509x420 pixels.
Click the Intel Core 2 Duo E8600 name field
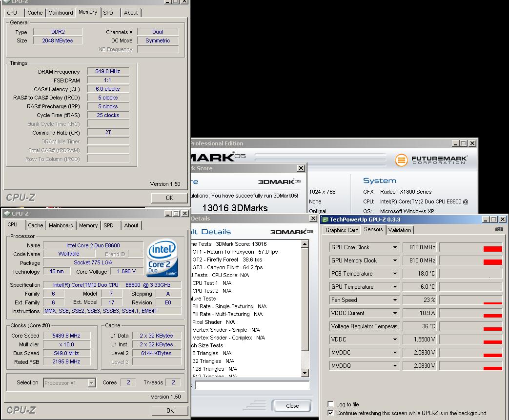click(93, 245)
